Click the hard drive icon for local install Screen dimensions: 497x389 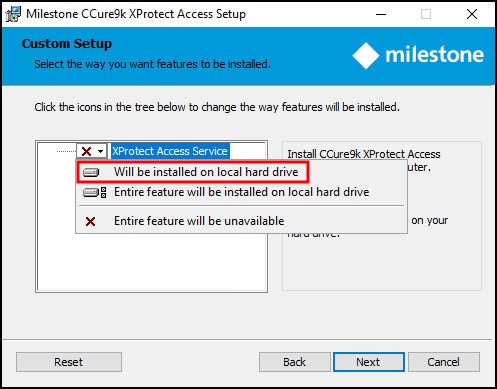(x=91, y=172)
